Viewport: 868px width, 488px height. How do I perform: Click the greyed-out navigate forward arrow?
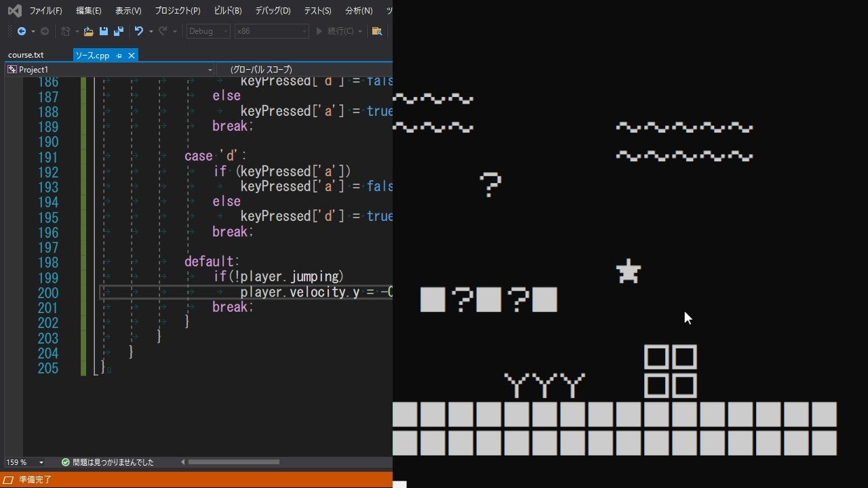(x=45, y=31)
